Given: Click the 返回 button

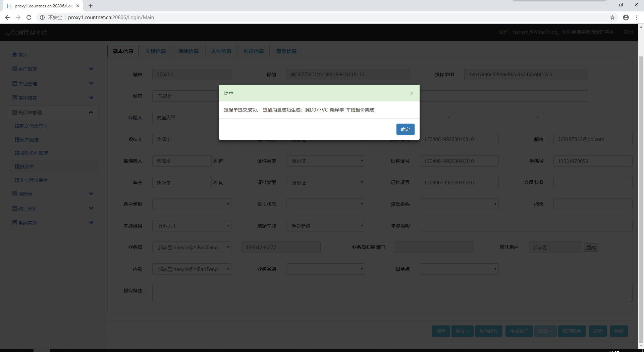Looking at the screenshot, I should 597,331.
